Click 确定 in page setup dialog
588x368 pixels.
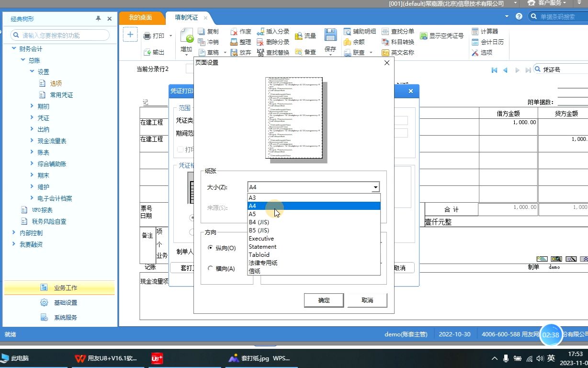coord(324,300)
